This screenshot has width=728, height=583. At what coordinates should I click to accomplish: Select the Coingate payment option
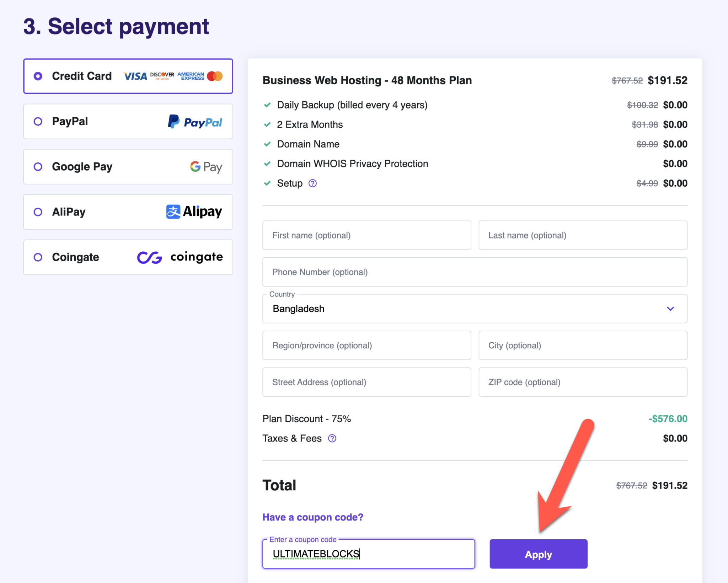click(x=38, y=257)
